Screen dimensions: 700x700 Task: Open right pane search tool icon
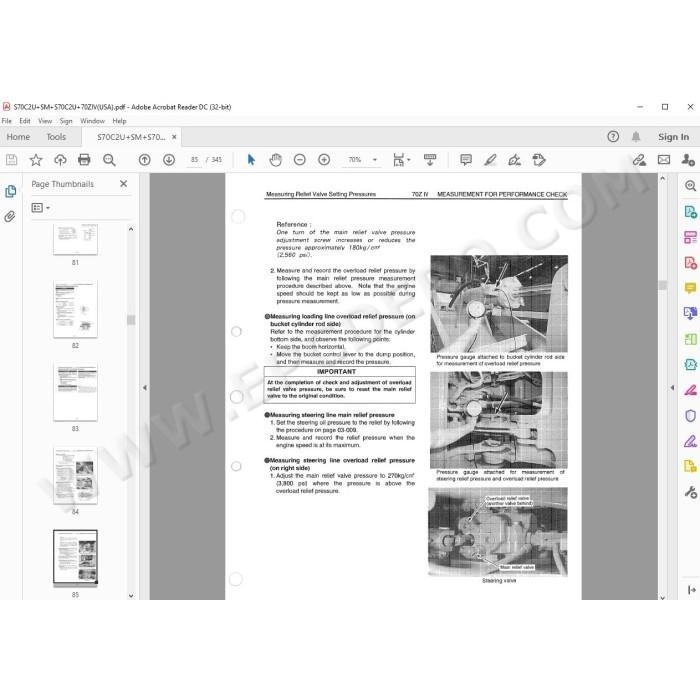(690, 186)
